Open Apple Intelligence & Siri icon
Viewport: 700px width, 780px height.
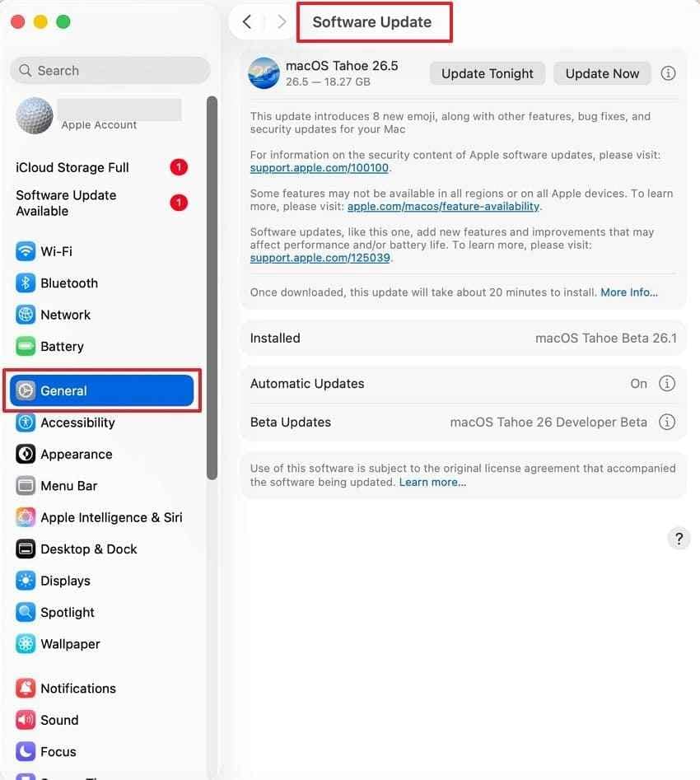click(26, 517)
